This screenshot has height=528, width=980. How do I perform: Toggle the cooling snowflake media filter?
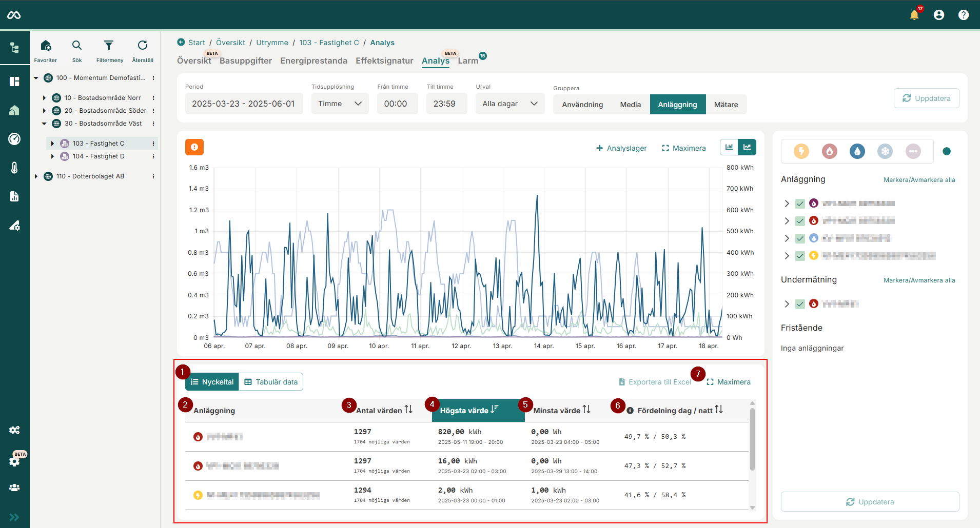point(885,151)
